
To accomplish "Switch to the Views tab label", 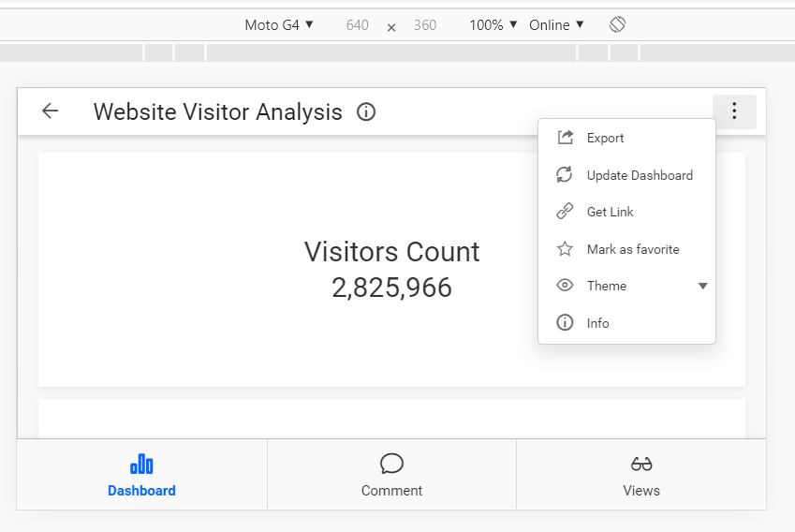I will tap(641, 491).
